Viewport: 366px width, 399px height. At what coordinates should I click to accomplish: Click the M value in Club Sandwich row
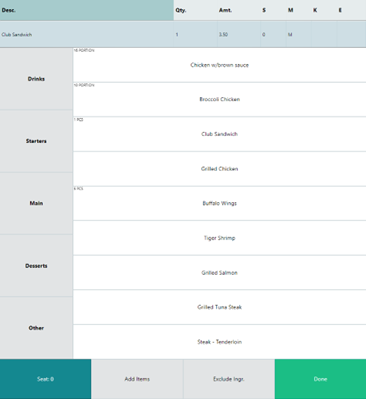coord(290,35)
